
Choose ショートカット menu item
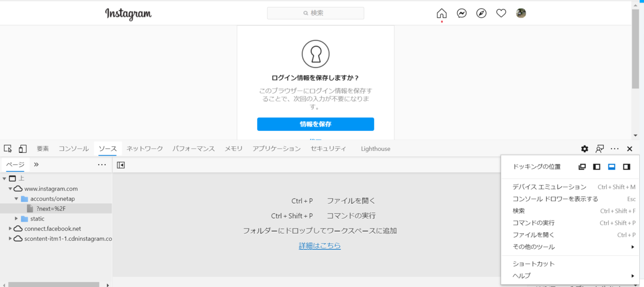tap(570, 264)
